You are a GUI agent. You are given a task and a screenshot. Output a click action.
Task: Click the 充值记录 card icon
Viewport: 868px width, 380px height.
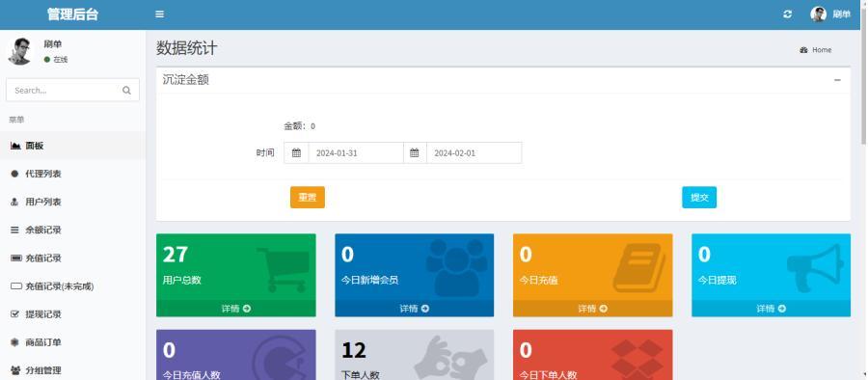coord(16,258)
